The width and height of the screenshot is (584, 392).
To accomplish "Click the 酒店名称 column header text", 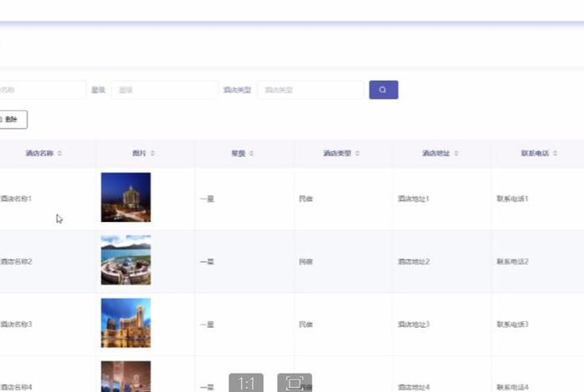I will tap(39, 153).
